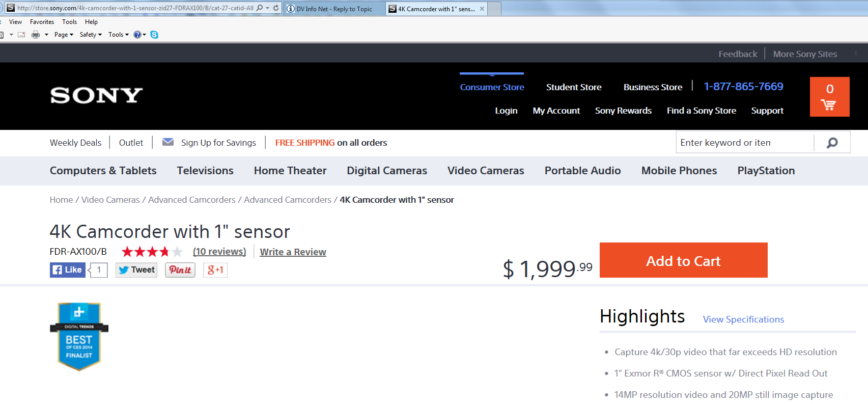Open Mobile Phones category
Image resolution: width=868 pixels, height=404 pixels.
pos(679,171)
